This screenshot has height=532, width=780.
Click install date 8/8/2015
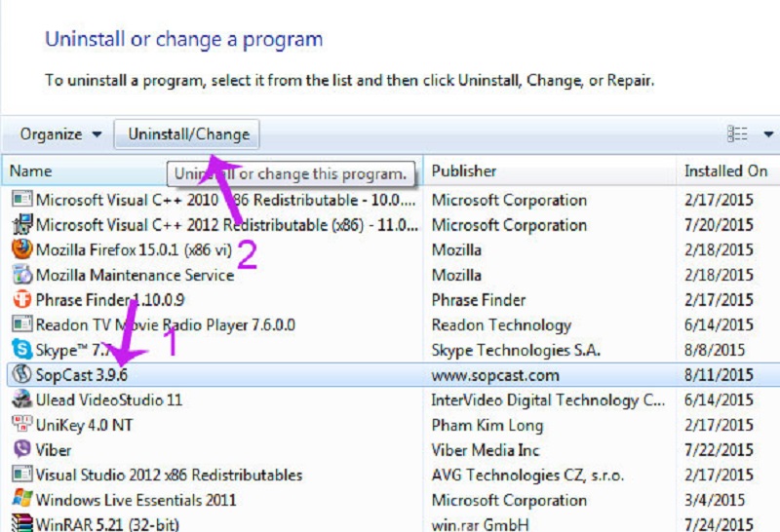(x=715, y=350)
